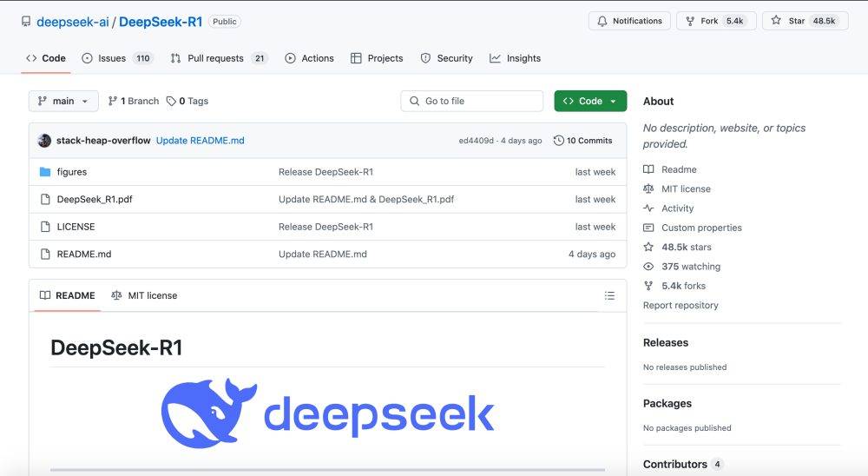Focus the Go to file search field
868x476 pixels.
(471, 101)
